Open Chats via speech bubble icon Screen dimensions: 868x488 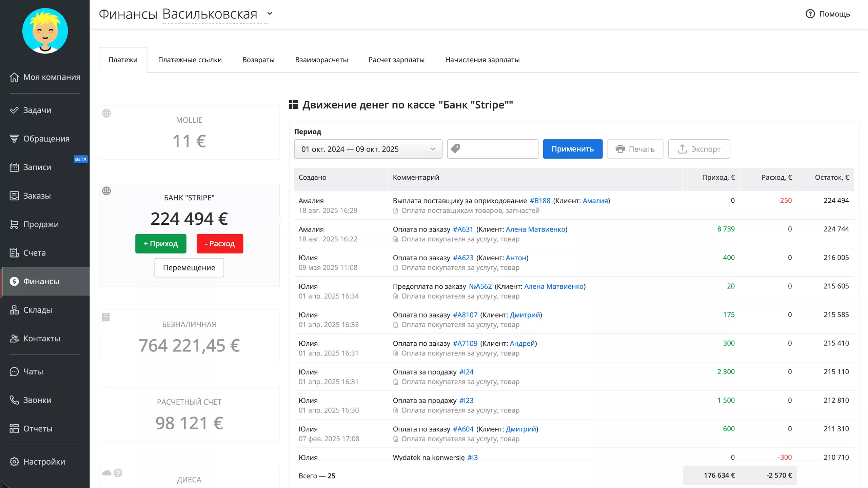(x=14, y=371)
